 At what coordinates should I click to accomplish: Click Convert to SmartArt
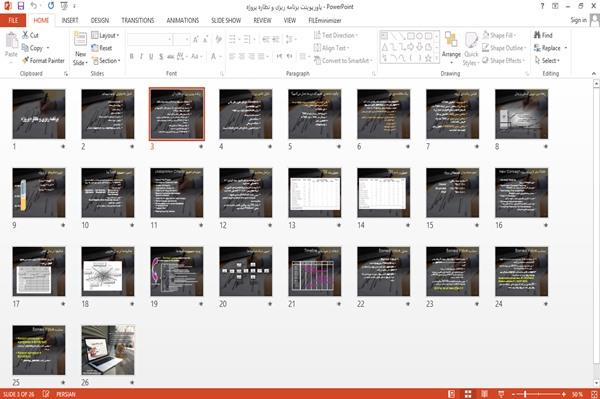[x=342, y=60]
